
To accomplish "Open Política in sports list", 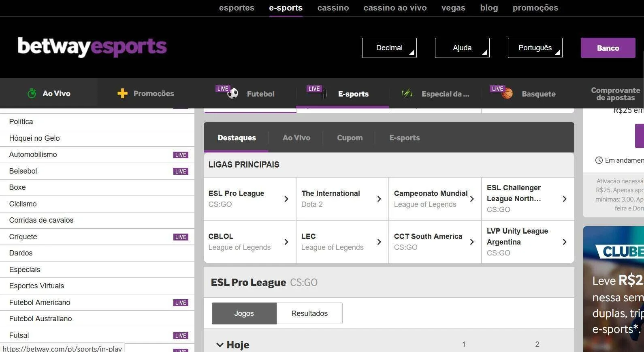I will coord(97,122).
